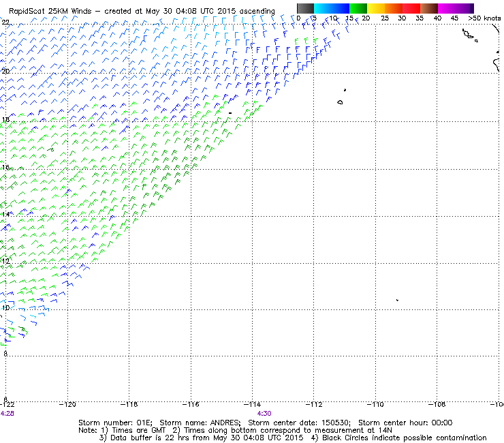Click the yellow 20-25 knots legend swatch
Screen dimensions: 504x443
(376, 8)
